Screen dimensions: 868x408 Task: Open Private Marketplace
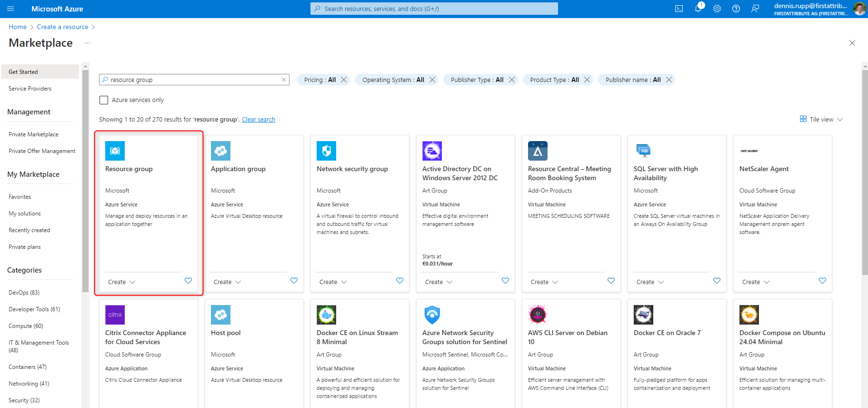tap(33, 134)
